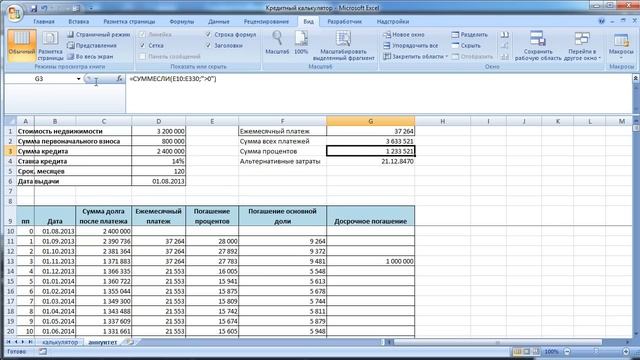Select the Normal view icon in status bar

tap(517, 351)
